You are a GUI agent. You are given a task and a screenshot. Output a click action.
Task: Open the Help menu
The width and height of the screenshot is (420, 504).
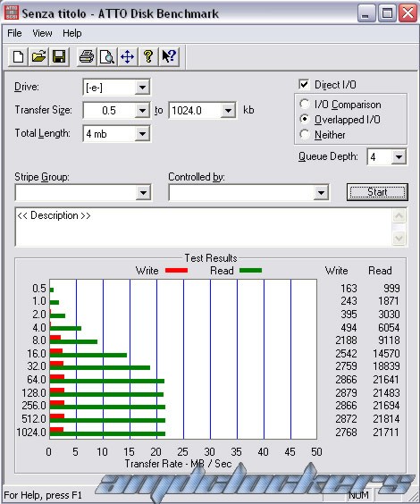(72, 33)
